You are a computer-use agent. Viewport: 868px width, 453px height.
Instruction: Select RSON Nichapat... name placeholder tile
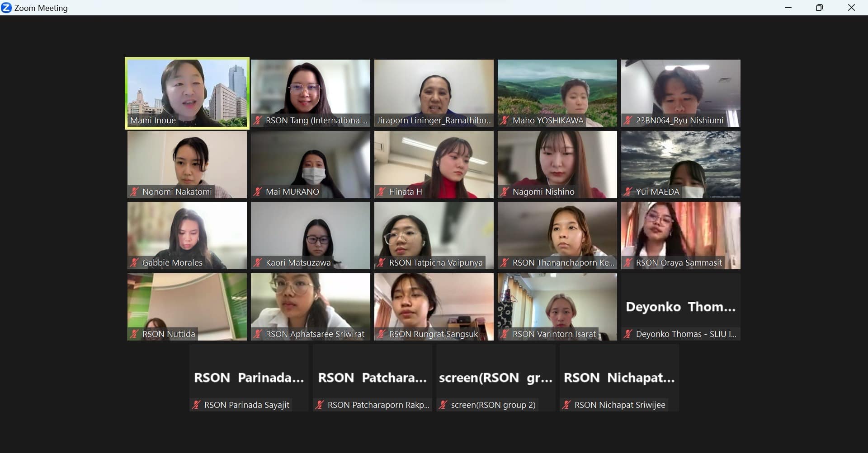click(x=619, y=378)
